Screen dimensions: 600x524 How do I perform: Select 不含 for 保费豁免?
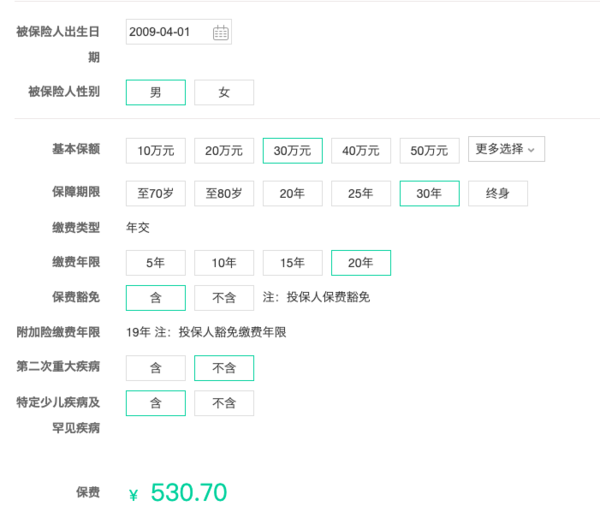[224, 298]
